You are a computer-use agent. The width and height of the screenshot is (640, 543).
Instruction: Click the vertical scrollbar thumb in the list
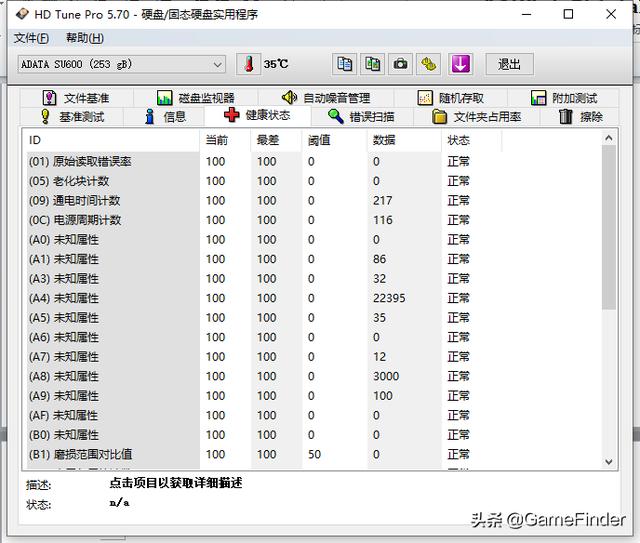click(x=609, y=227)
